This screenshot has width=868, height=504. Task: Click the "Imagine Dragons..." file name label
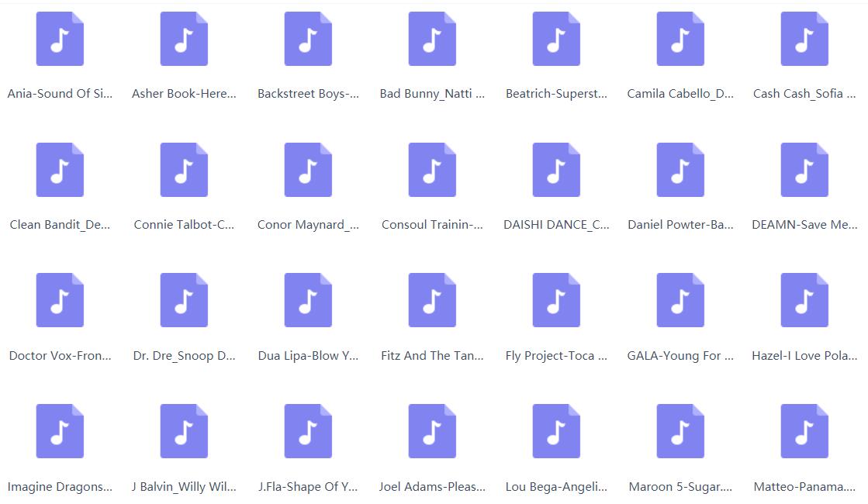click(60, 487)
